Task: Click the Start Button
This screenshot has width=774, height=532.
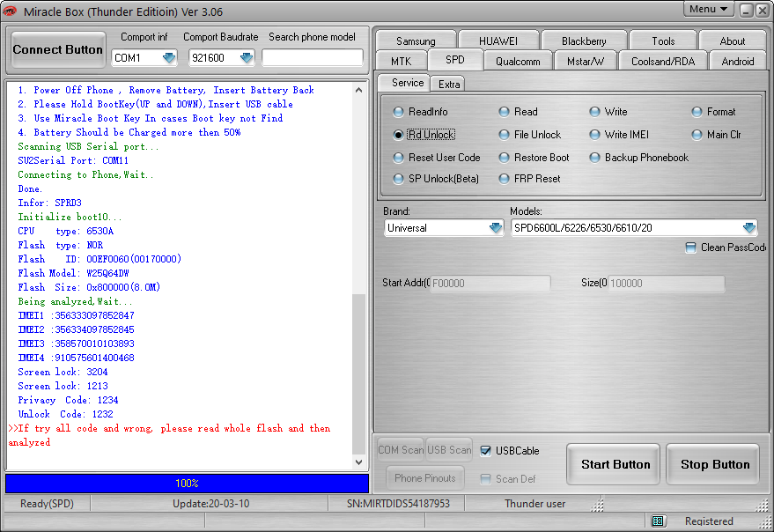Action: point(615,464)
